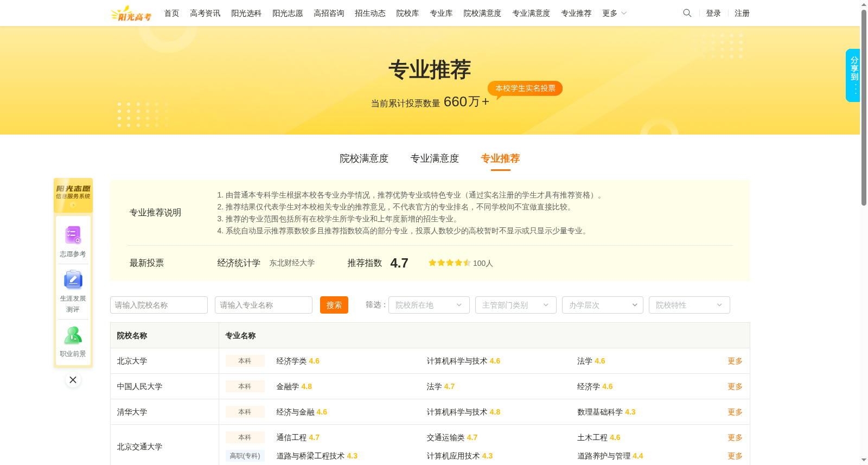Open 清华大学 数理基础科学 major
The height and width of the screenshot is (465, 868).
[600, 412]
